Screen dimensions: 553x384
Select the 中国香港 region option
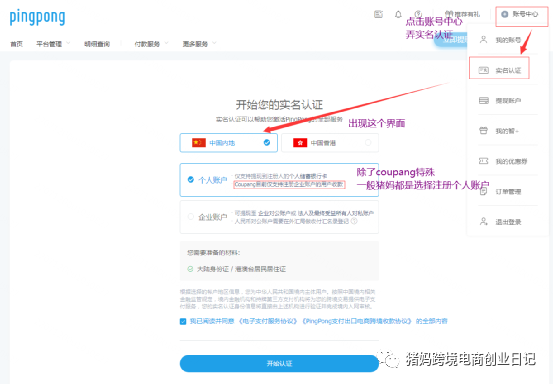pyautogui.click(x=330, y=143)
